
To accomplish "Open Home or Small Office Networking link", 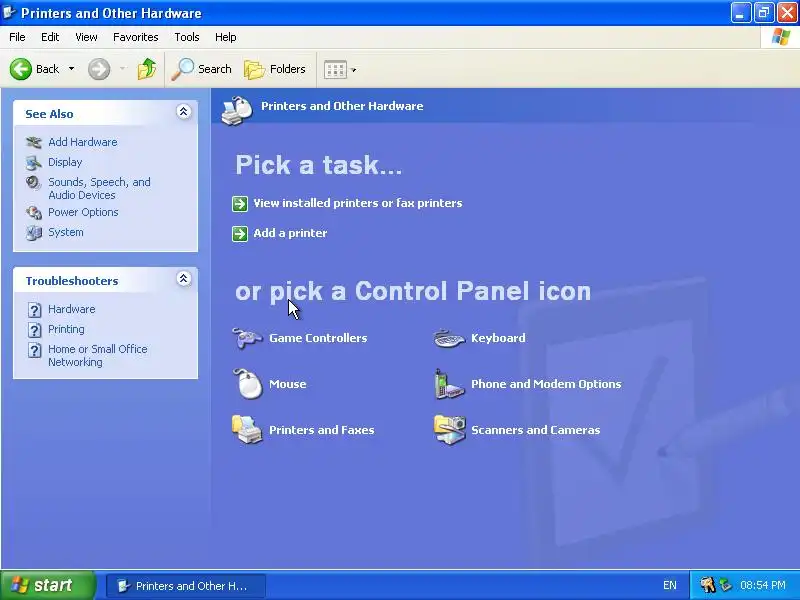I will click(x=97, y=355).
